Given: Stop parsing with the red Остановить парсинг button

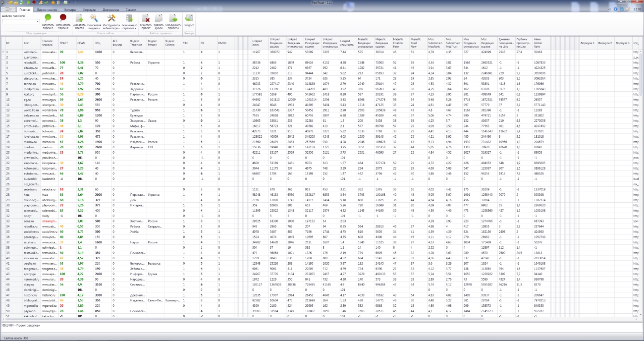Looking at the screenshot, I should (x=62, y=21).
